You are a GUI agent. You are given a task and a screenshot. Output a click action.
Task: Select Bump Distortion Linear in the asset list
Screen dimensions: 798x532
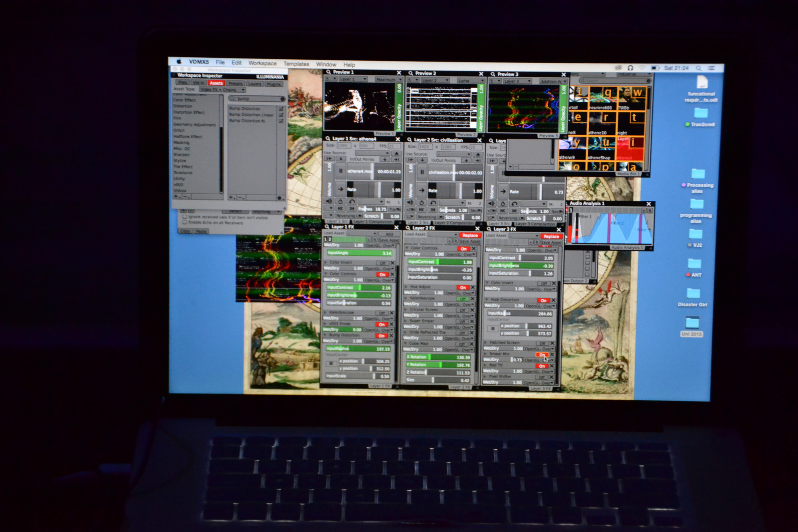(251, 115)
